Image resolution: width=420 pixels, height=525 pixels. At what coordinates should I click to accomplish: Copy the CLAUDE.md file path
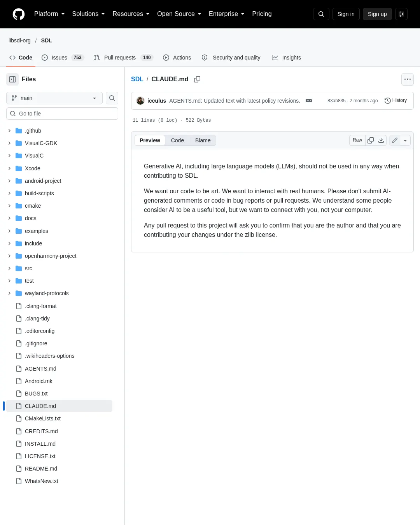click(x=197, y=79)
